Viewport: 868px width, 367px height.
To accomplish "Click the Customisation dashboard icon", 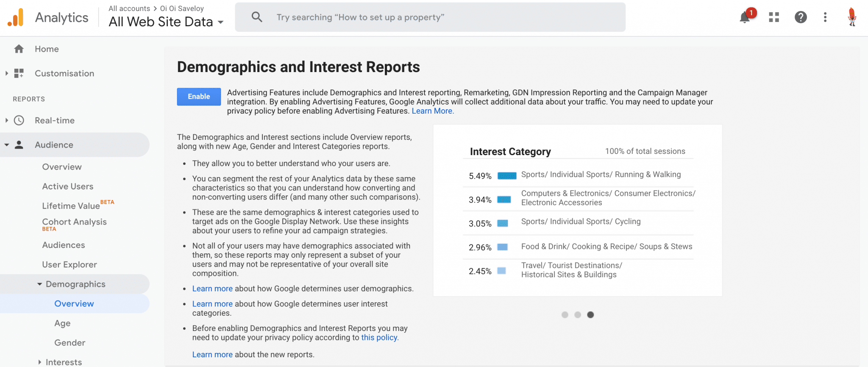I will [x=19, y=73].
